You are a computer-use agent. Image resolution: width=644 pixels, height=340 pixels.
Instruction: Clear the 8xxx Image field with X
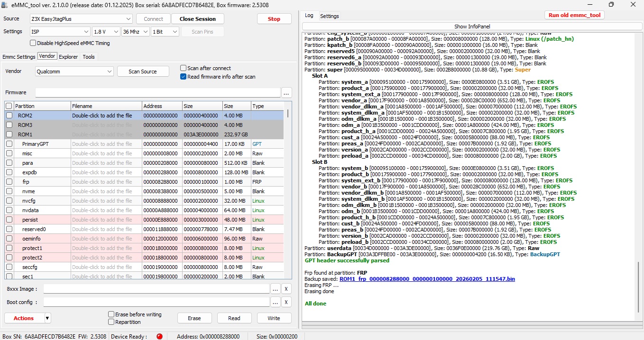point(286,289)
